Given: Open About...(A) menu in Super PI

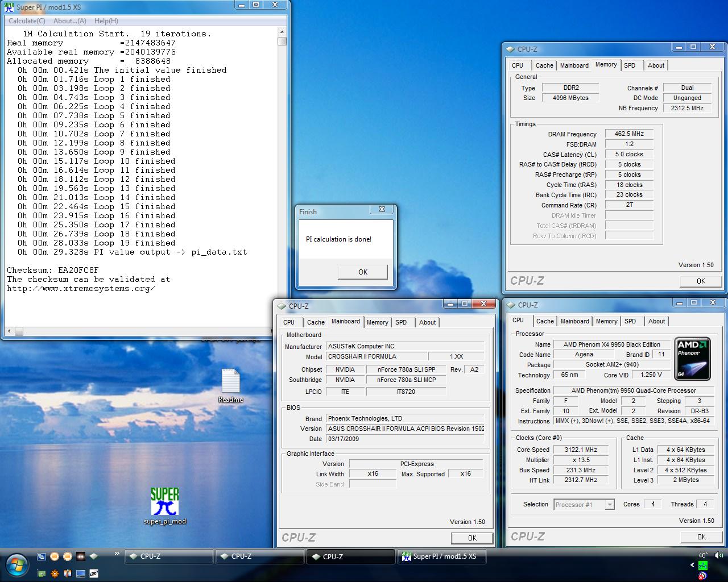Looking at the screenshot, I should [70, 21].
